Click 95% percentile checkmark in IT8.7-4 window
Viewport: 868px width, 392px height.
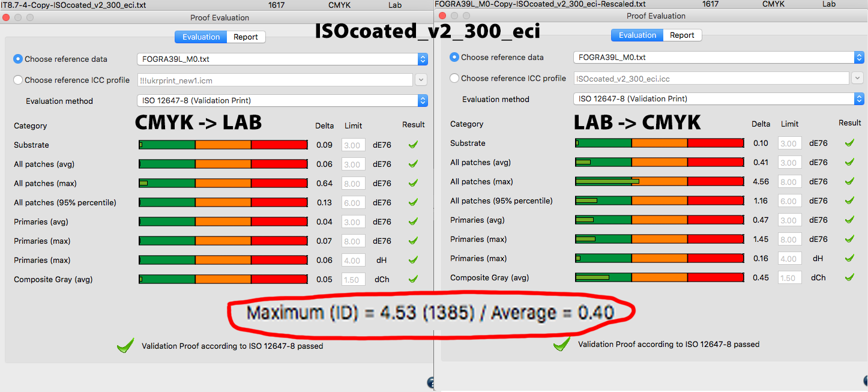pyautogui.click(x=413, y=202)
